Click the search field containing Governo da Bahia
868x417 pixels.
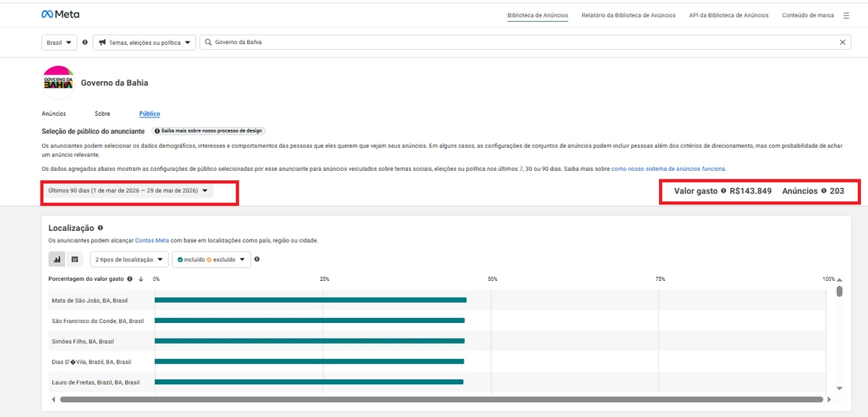point(525,42)
